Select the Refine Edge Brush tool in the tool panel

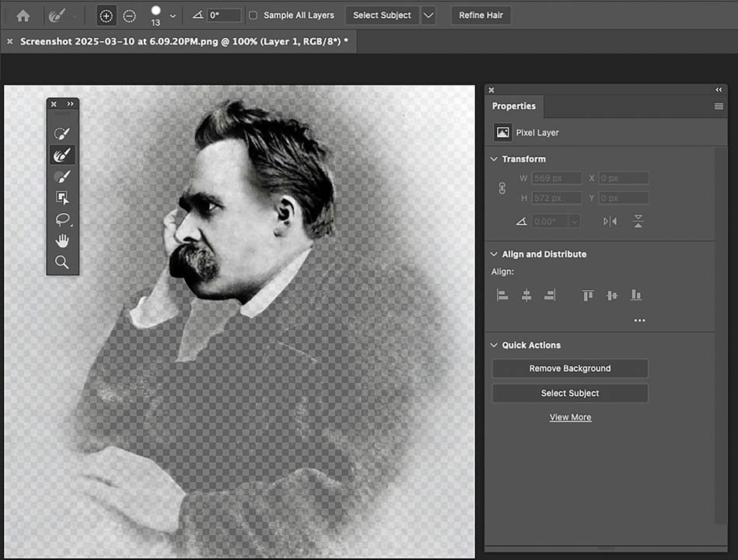coord(62,155)
